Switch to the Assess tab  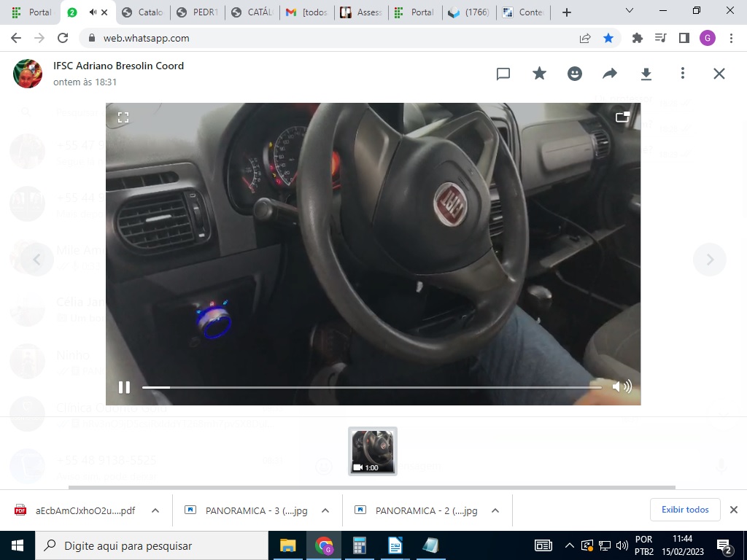point(362,12)
